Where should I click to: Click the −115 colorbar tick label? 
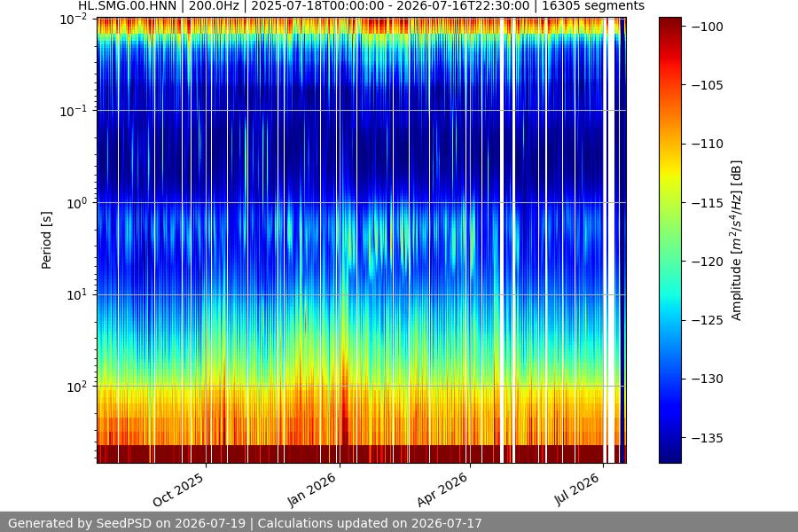pyautogui.click(x=707, y=203)
